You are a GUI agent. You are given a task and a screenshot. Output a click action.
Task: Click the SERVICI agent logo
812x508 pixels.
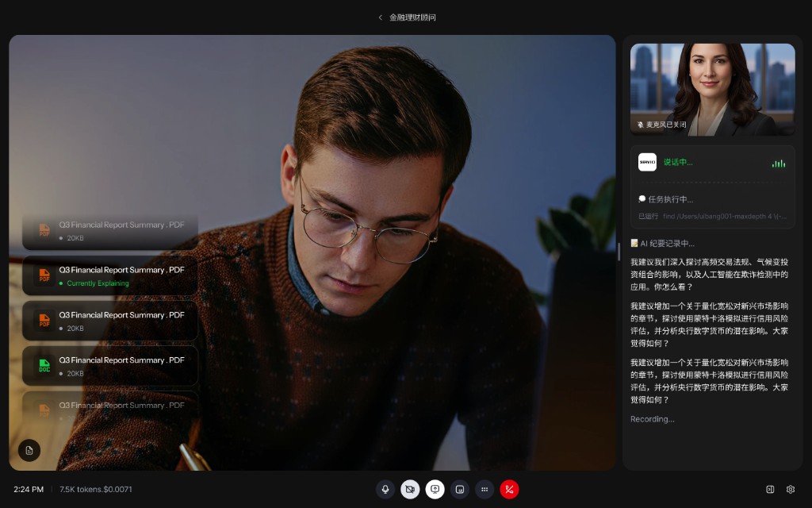click(647, 162)
